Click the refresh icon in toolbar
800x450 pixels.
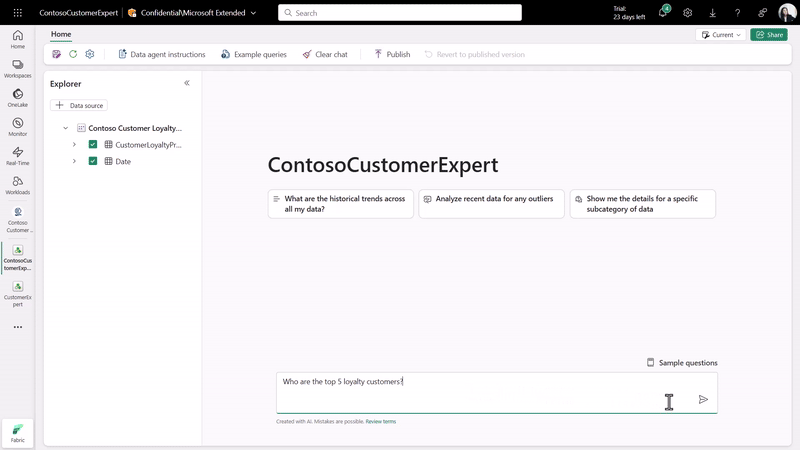pos(73,54)
